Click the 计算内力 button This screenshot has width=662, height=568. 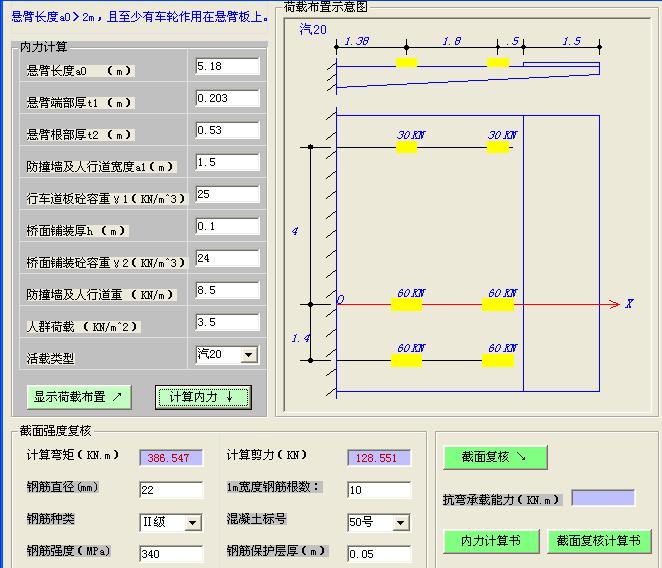[x=203, y=397]
